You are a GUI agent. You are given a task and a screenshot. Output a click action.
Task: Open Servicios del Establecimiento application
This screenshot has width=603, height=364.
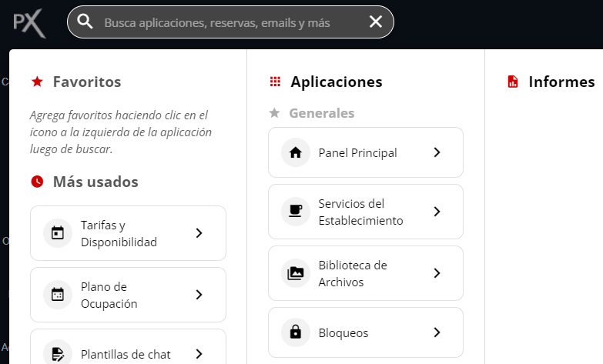coord(360,212)
